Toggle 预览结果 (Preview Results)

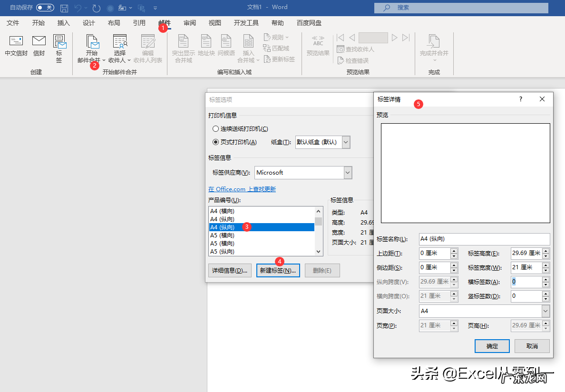[x=318, y=48]
